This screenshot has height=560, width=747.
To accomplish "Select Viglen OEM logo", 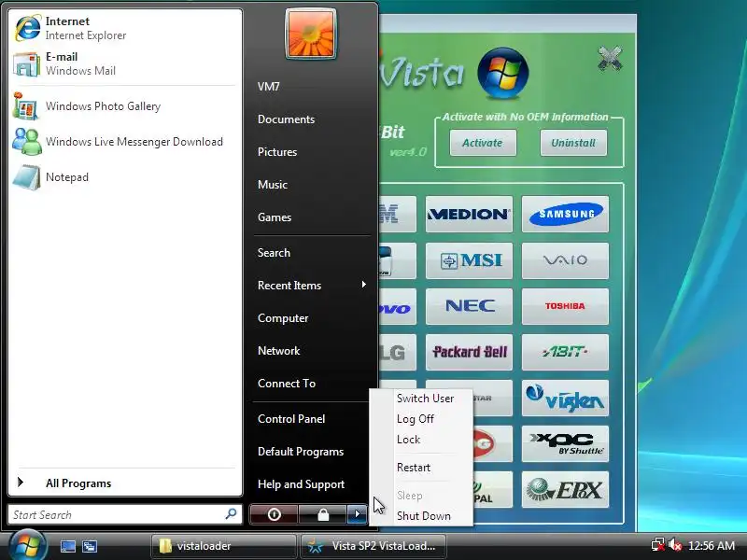I will coord(565,399).
